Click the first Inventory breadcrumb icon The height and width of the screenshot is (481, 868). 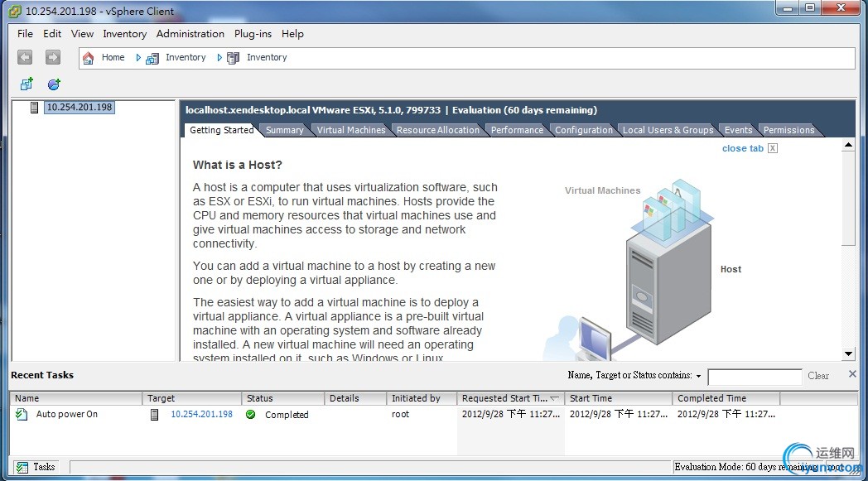[152, 58]
